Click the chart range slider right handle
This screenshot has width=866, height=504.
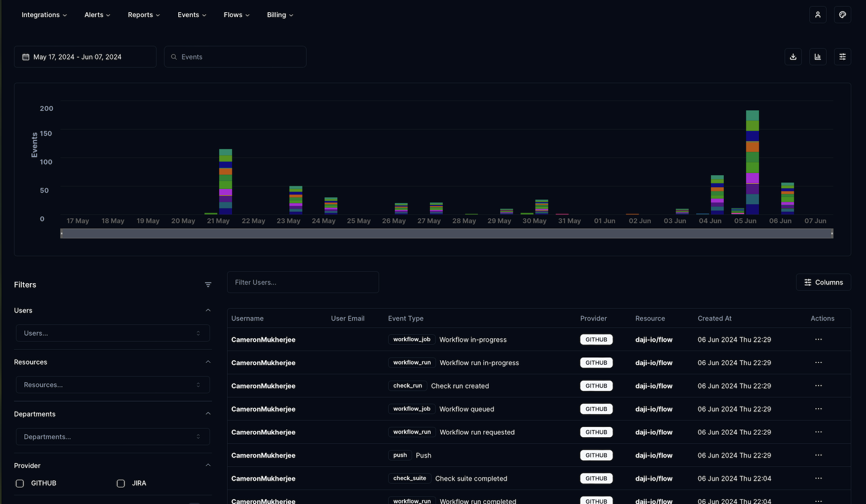832,234
